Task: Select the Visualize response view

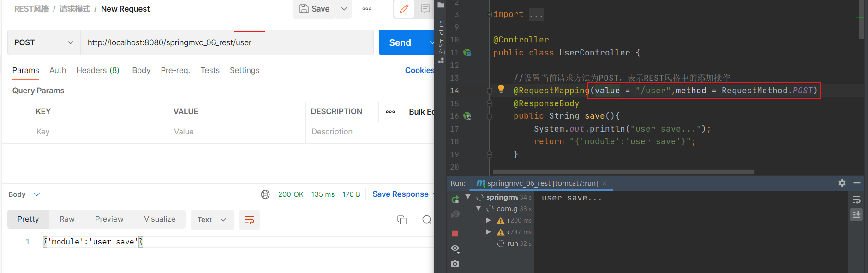Action: click(x=160, y=219)
